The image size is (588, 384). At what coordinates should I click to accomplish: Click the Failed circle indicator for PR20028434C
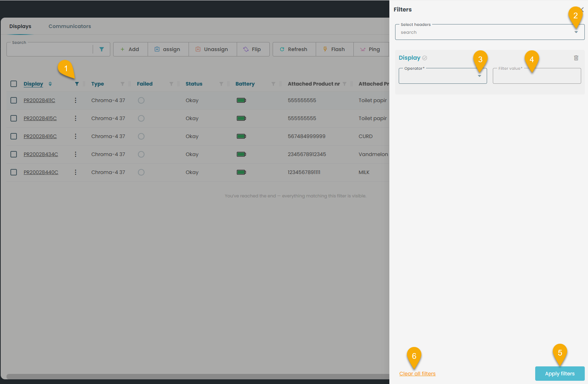pos(141,154)
